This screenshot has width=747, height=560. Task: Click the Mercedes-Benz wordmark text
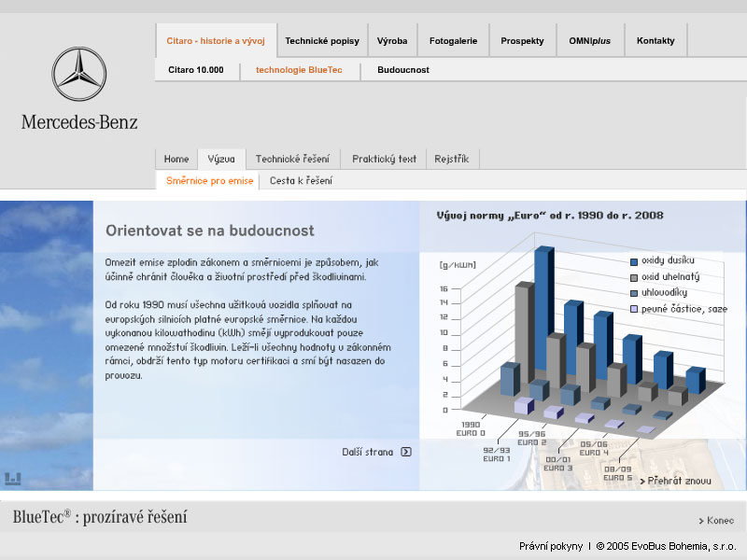[x=79, y=121]
